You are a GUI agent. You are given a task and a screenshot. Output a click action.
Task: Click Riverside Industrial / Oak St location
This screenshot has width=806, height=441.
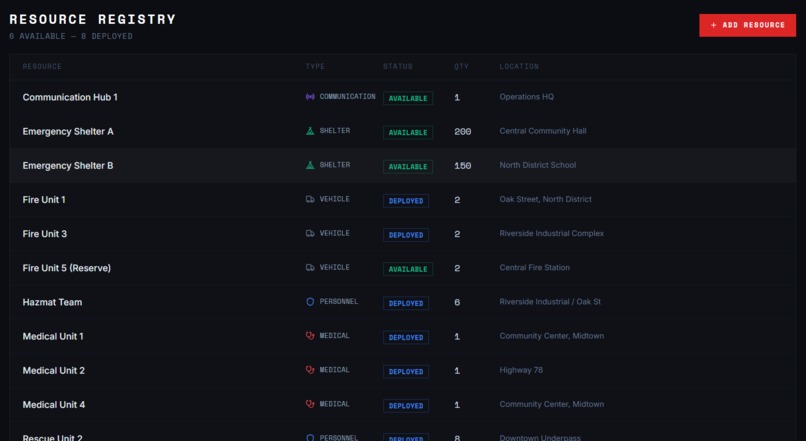pos(550,302)
